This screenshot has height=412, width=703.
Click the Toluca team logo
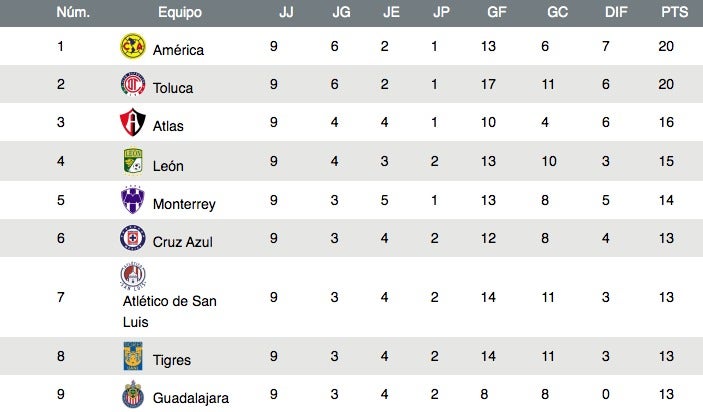pos(133,85)
